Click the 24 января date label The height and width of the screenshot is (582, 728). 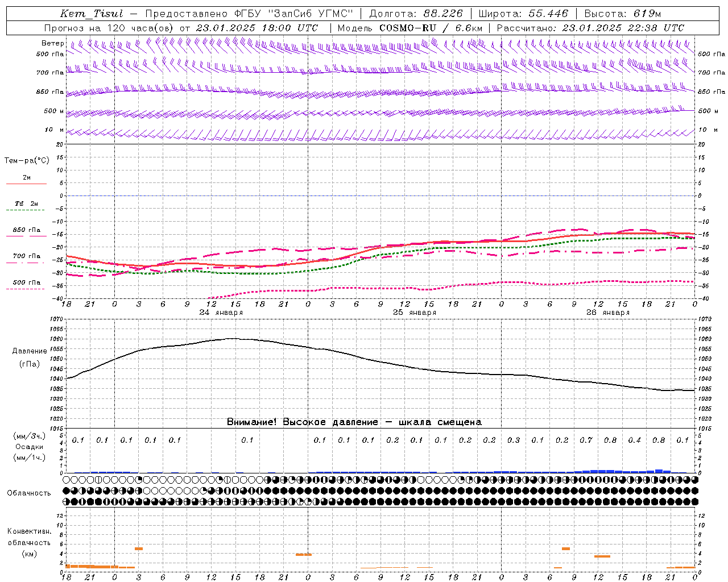pos(221,313)
